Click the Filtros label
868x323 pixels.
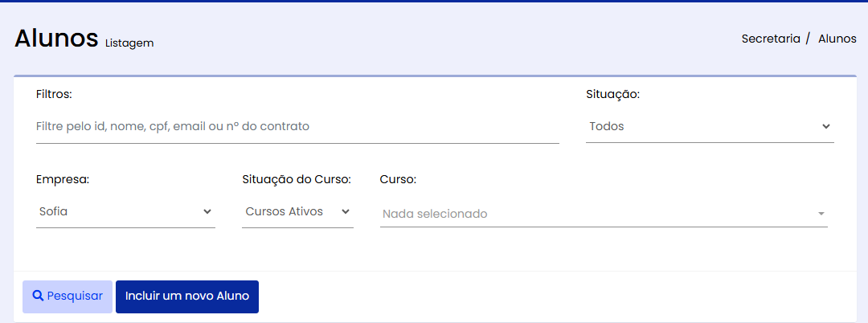coord(54,94)
